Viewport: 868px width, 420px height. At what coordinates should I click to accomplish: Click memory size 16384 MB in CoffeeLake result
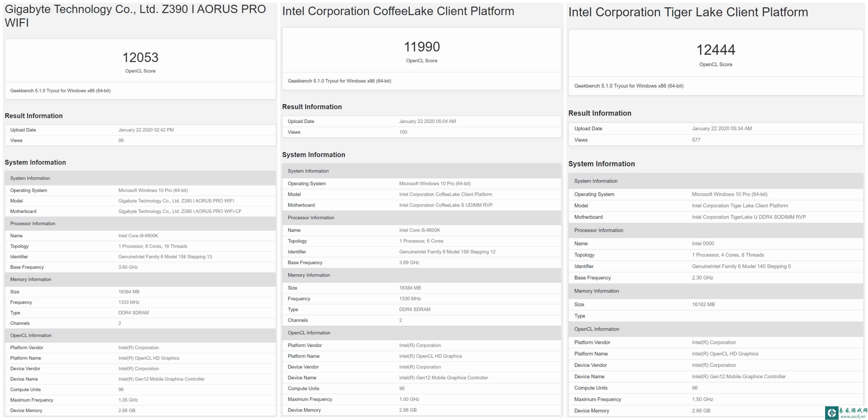click(410, 288)
